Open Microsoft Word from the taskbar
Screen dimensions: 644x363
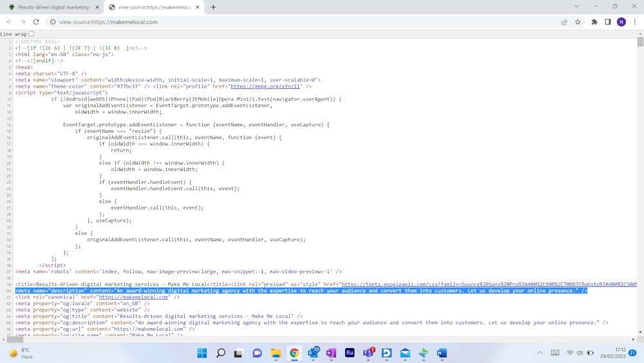442,353
